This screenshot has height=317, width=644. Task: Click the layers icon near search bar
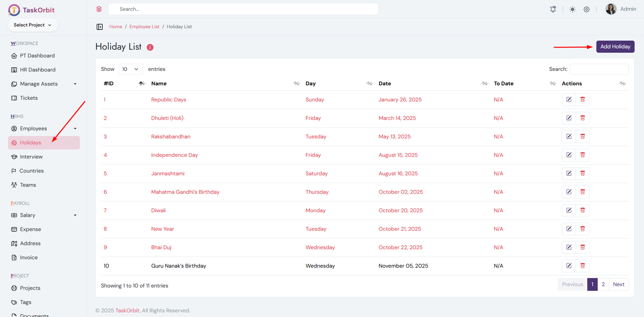pyautogui.click(x=99, y=9)
